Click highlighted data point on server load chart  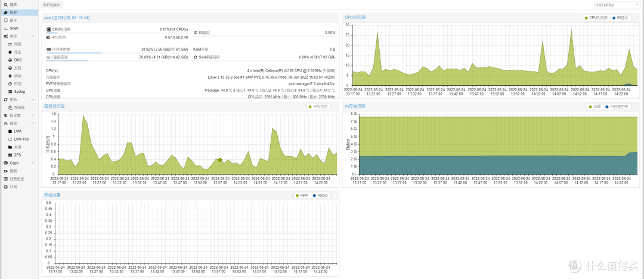pyautogui.click(x=220, y=160)
